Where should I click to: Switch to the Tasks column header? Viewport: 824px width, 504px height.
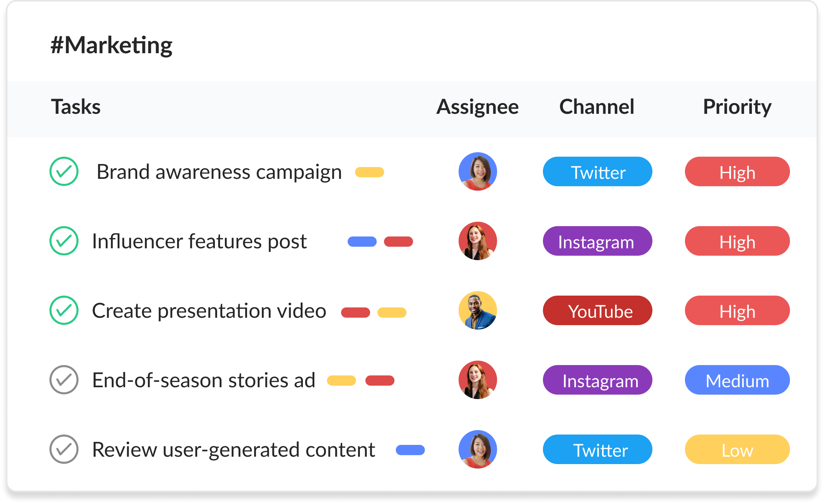(x=75, y=107)
